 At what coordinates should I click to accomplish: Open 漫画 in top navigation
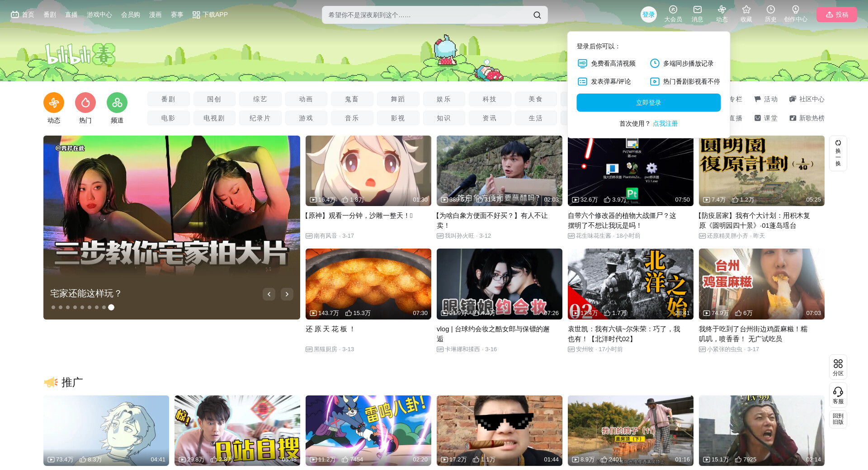coord(156,14)
